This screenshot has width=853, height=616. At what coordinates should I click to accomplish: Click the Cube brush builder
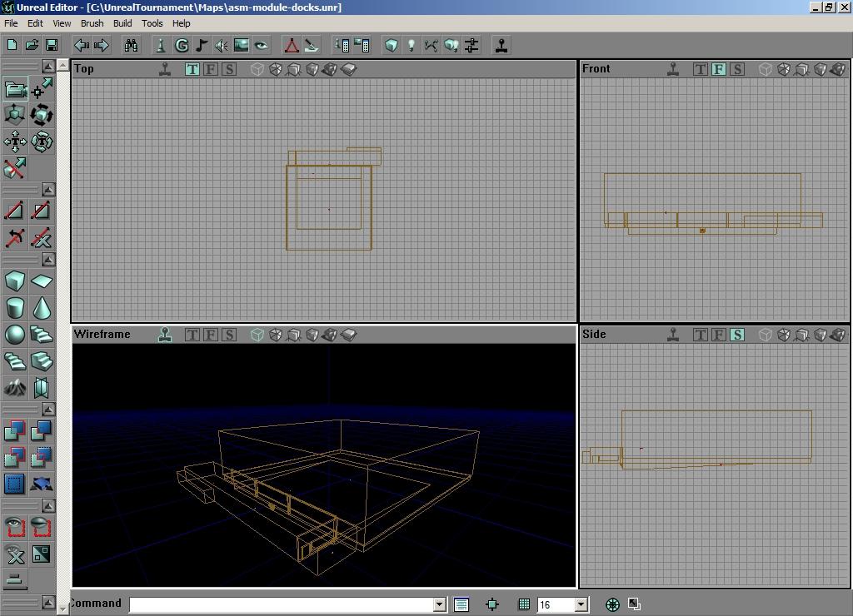point(15,281)
